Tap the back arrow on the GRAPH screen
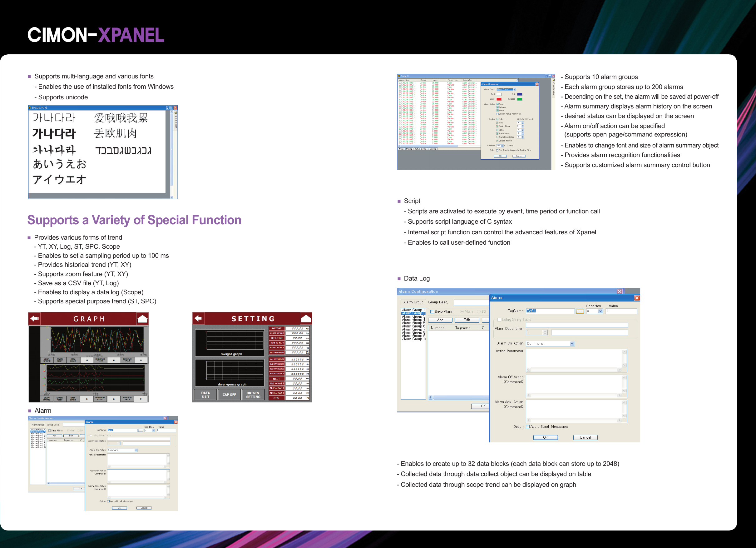This screenshot has width=756, height=548. pos(35,319)
